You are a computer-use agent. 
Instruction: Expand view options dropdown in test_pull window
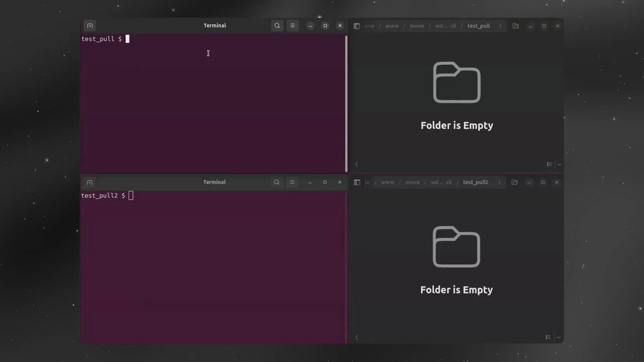pyautogui.click(x=559, y=164)
